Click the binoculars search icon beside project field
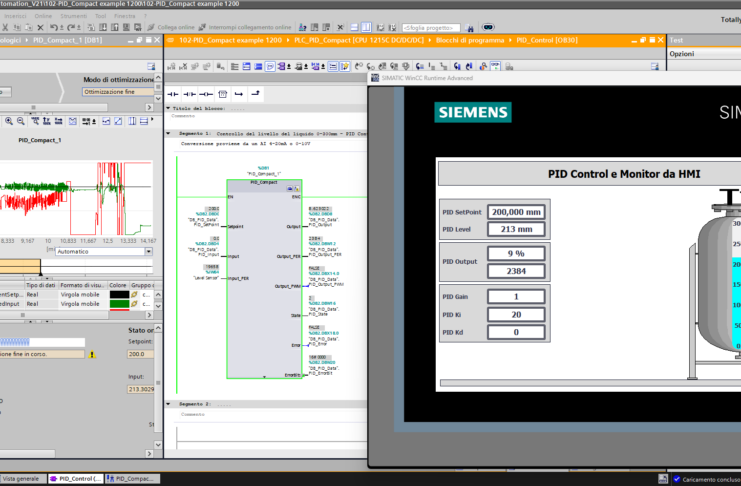This screenshot has height=486, width=741. [469, 27]
